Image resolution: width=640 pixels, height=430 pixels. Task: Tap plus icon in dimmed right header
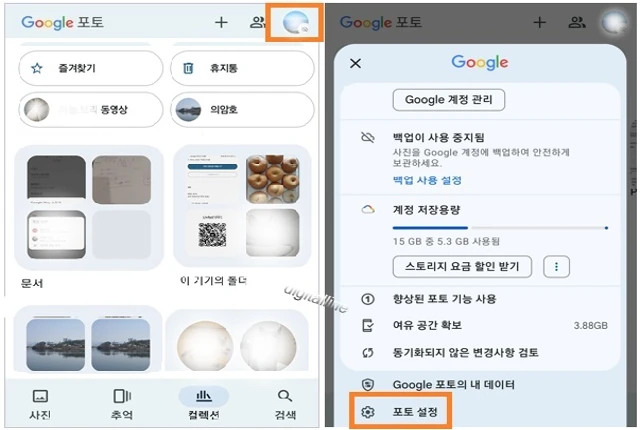(540, 22)
